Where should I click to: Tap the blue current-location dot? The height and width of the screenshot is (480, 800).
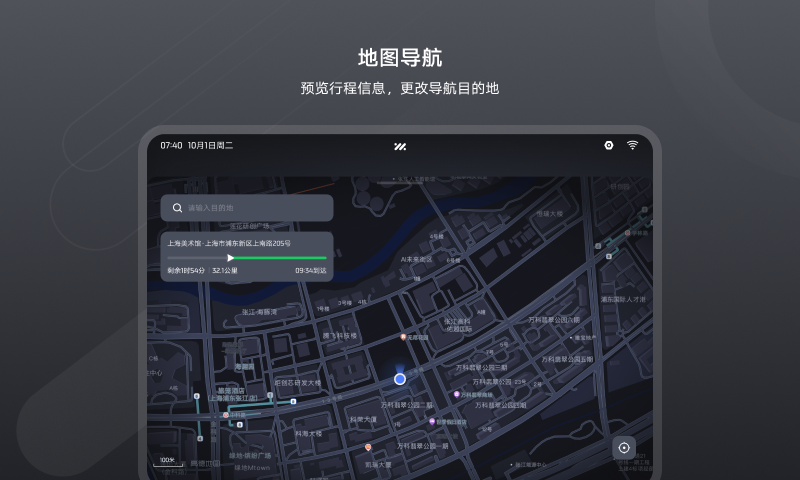click(400, 379)
